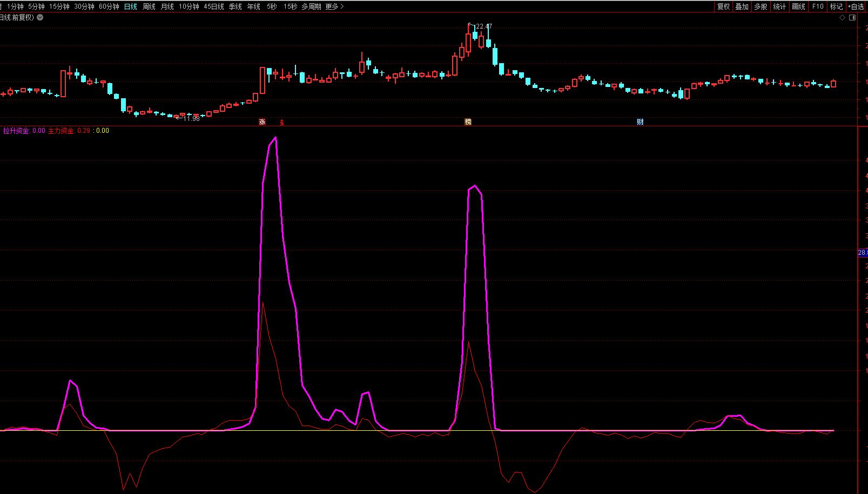The width and height of the screenshot is (868, 494).
Task: Click the 叠加 overlay button
Action: [742, 6]
